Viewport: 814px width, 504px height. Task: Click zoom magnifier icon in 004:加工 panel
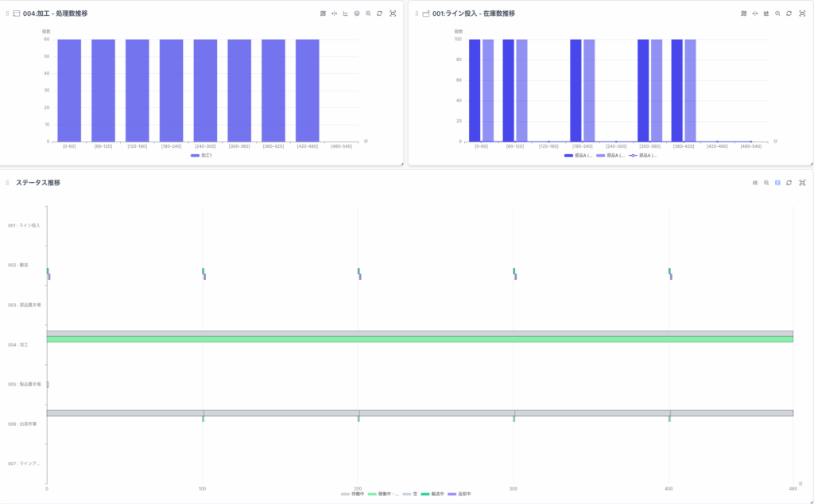click(368, 14)
